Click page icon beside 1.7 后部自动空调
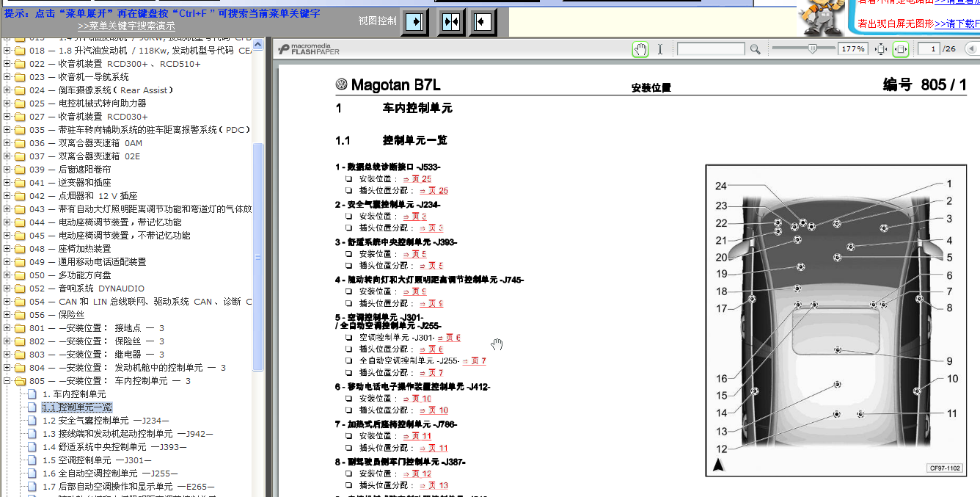 (x=32, y=487)
